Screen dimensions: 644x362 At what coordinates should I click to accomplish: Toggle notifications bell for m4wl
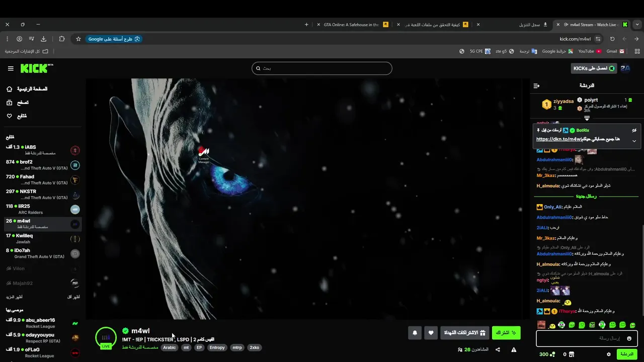coord(415,333)
